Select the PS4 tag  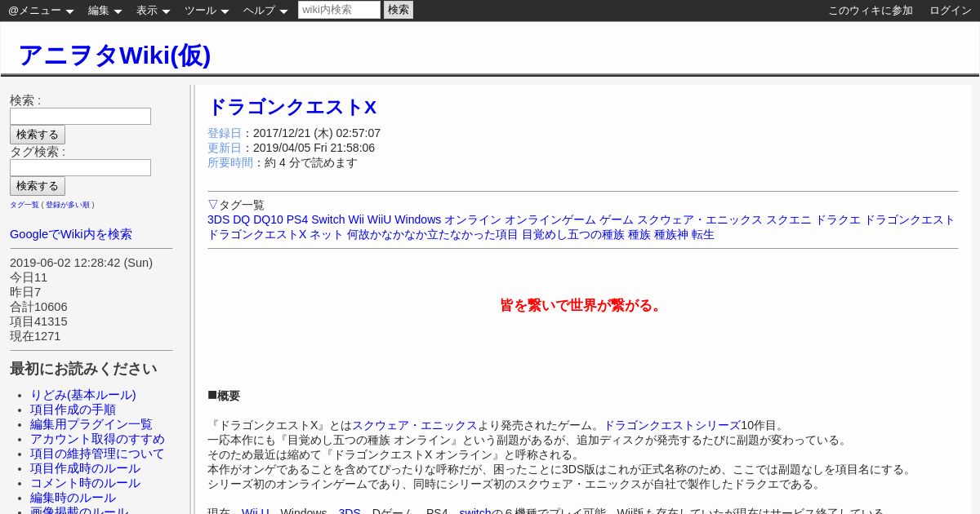(x=297, y=219)
